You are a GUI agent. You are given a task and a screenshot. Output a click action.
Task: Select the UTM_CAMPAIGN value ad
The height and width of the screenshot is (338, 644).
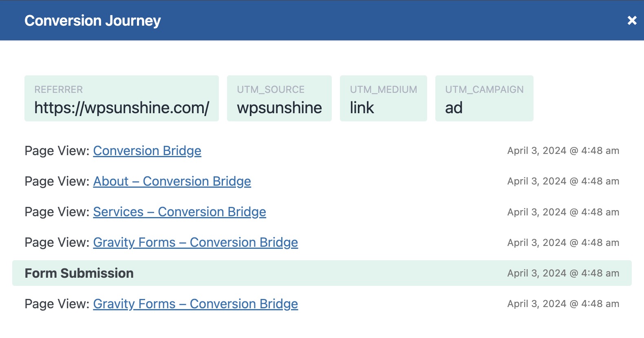(x=454, y=108)
